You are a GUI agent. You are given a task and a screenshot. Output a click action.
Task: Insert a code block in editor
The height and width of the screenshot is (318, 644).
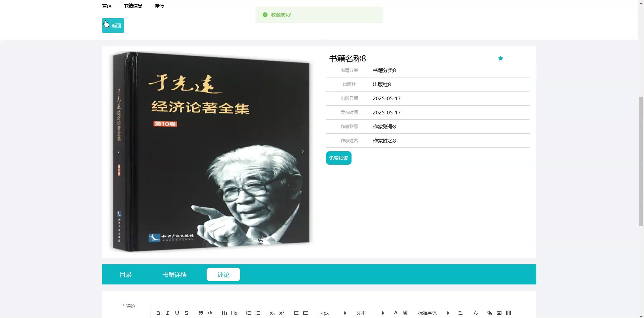(x=210, y=313)
